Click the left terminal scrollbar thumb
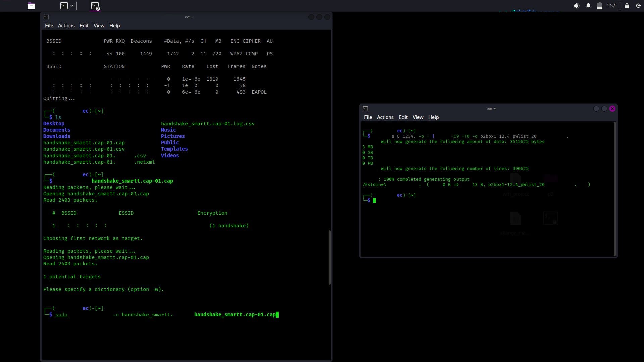This screenshot has width=644, height=362. [x=330, y=257]
